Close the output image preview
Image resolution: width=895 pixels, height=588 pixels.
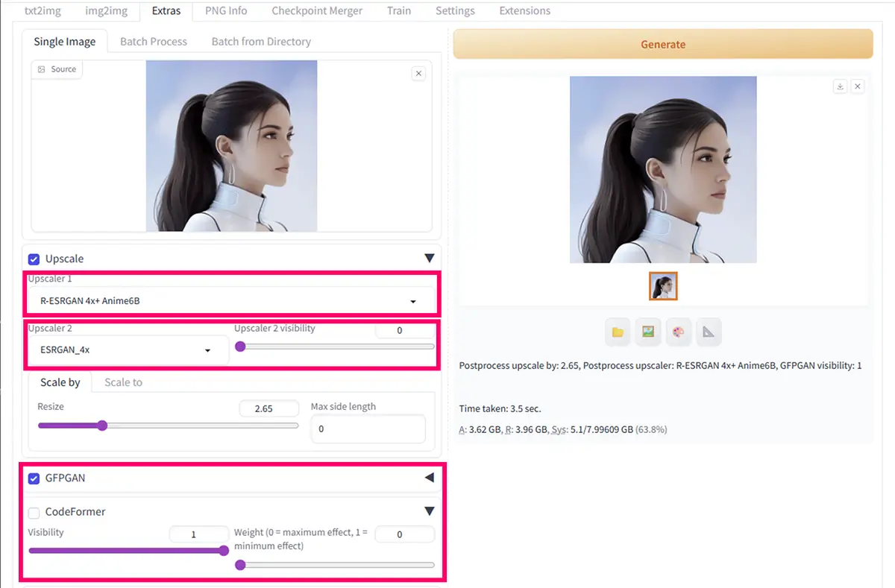click(x=858, y=86)
